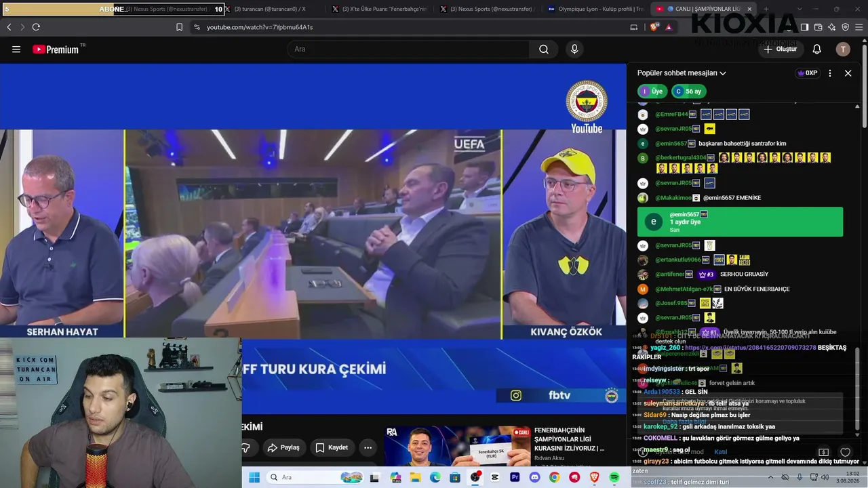Open the chat three-dot options menu
The height and width of the screenshot is (488, 868).
[x=830, y=73]
